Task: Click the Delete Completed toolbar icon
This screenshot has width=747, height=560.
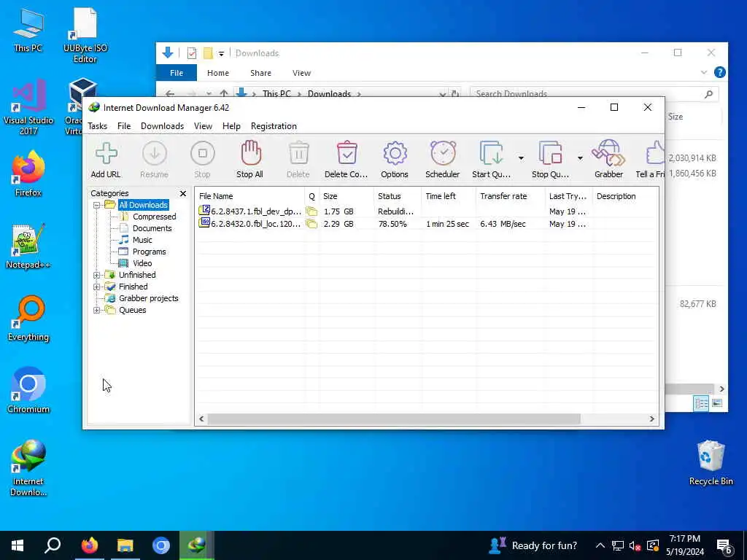Action: click(347, 153)
